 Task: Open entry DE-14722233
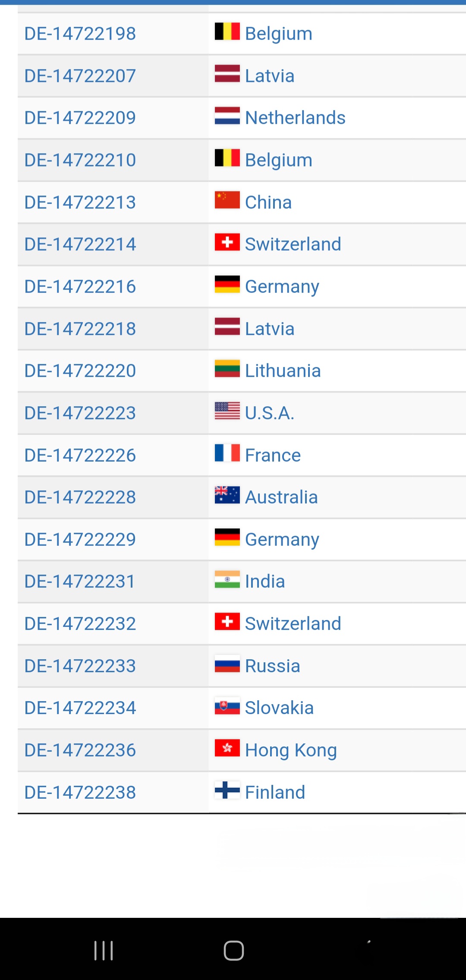[x=80, y=666]
